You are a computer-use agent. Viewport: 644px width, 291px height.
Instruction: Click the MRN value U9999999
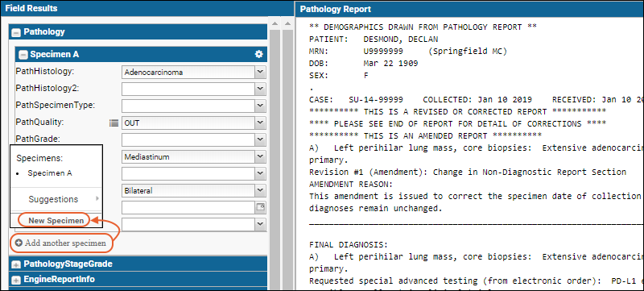point(383,52)
